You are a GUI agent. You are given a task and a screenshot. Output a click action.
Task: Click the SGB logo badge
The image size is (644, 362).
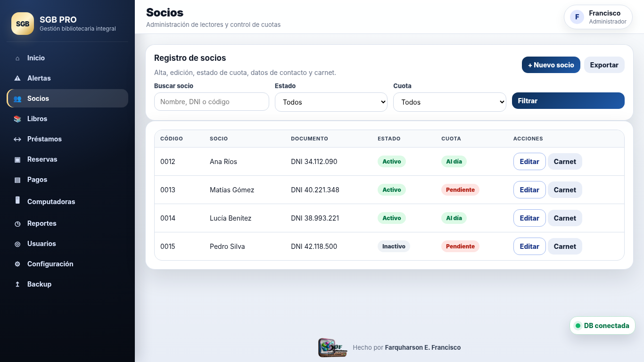tap(23, 24)
